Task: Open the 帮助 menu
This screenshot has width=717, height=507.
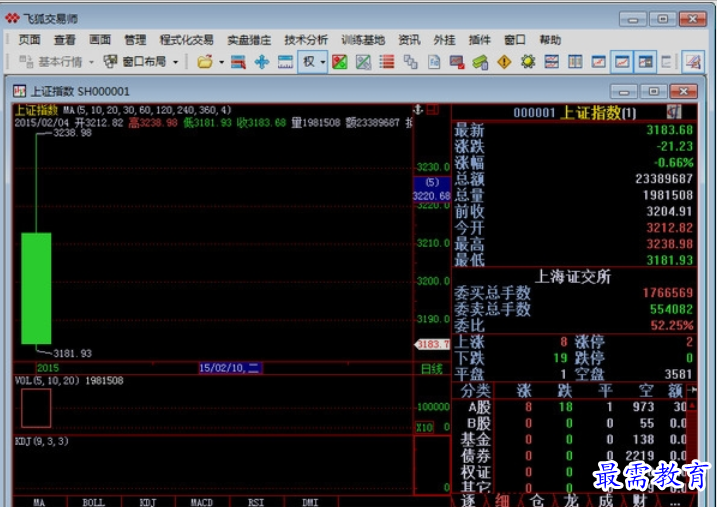Action: (x=550, y=40)
